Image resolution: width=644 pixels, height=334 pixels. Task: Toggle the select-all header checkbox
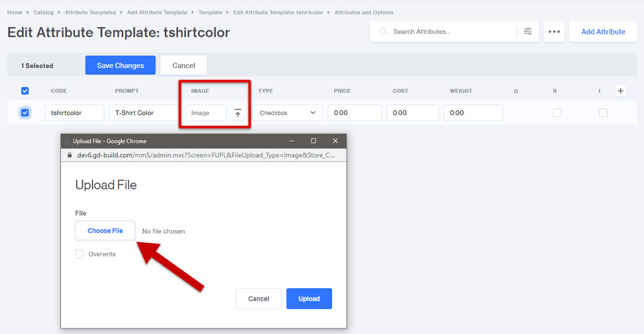coord(25,91)
